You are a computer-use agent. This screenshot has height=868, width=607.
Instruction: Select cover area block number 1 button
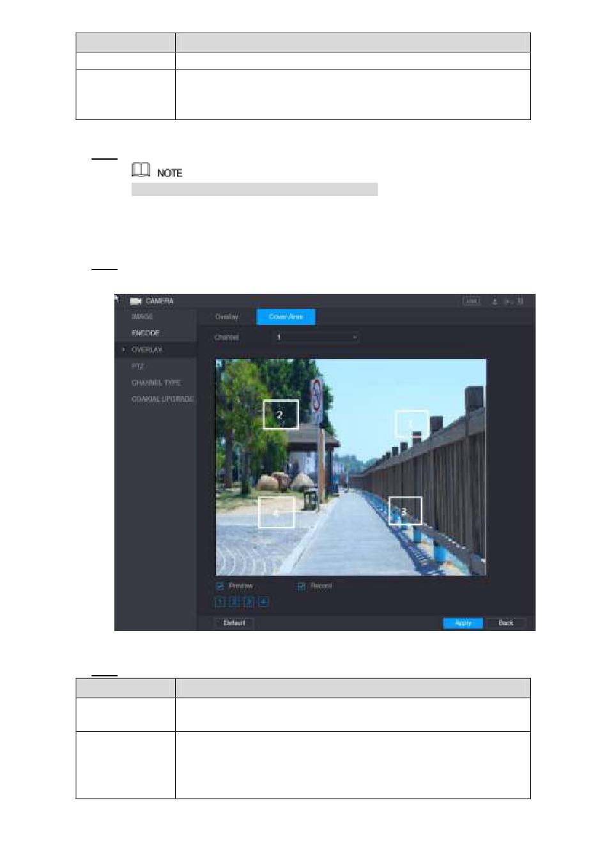pyautogui.click(x=220, y=602)
